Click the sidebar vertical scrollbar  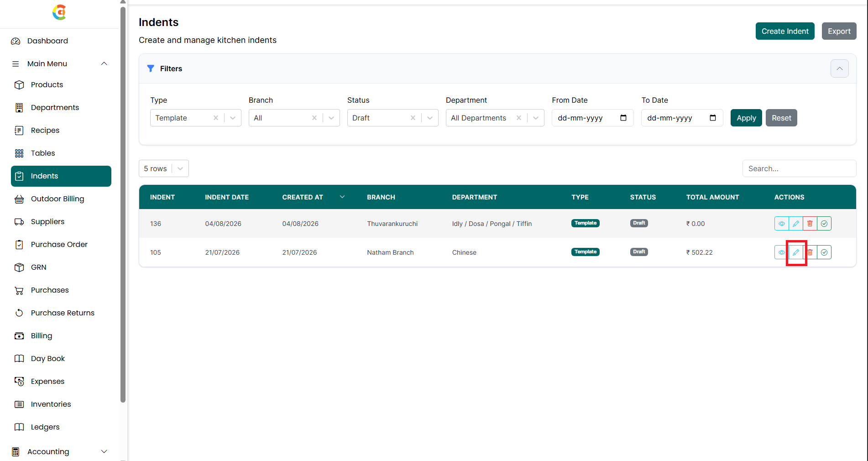point(123,204)
